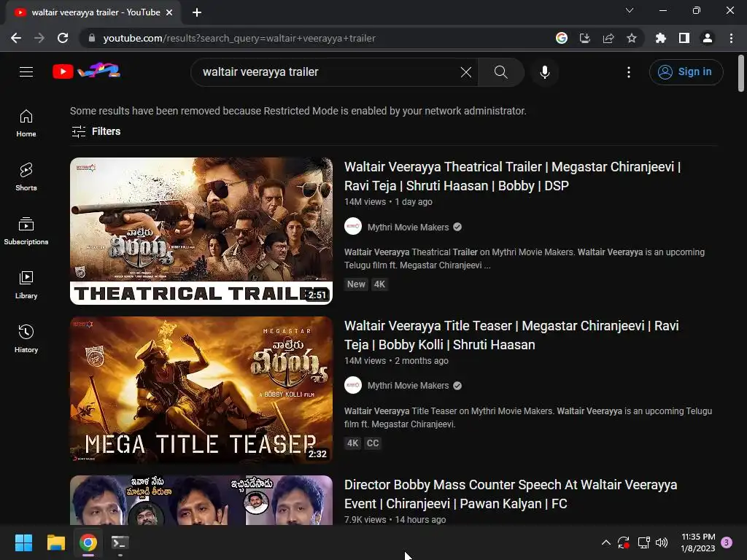Open Mythri Movie Makers channel under teaser
The width and height of the screenshot is (747, 560).
[x=408, y=386]
